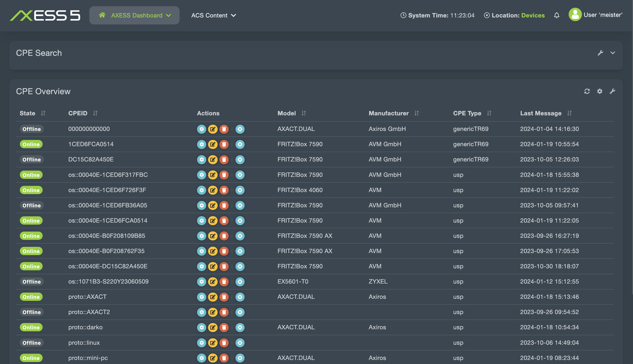Click CPE Overview panel title
633x364 pixels.
[43, 91]
